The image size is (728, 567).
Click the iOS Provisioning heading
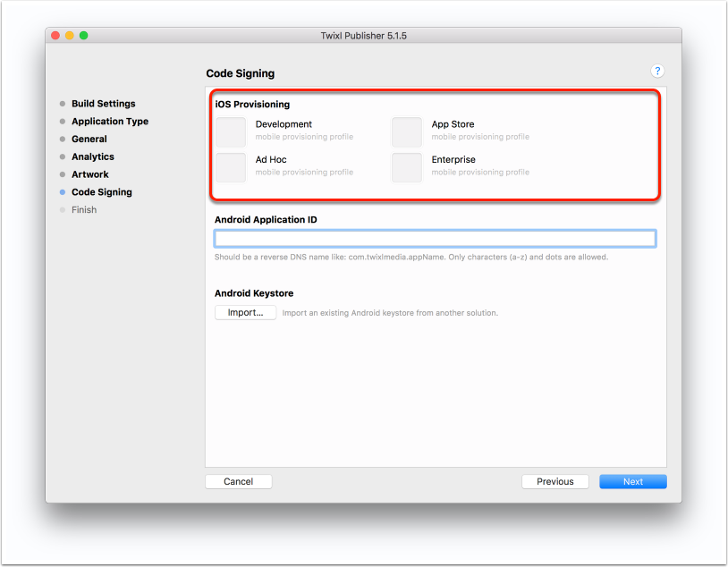(252, 104)
